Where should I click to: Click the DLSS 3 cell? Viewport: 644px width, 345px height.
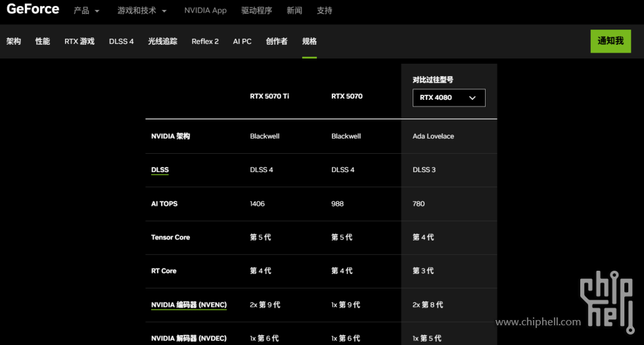pos(425,170)
